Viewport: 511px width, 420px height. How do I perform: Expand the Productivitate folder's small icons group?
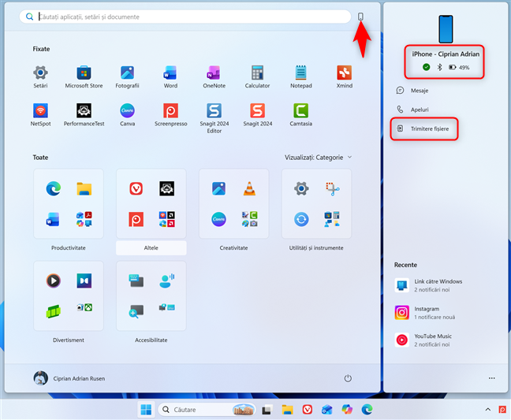pos(84,219)
